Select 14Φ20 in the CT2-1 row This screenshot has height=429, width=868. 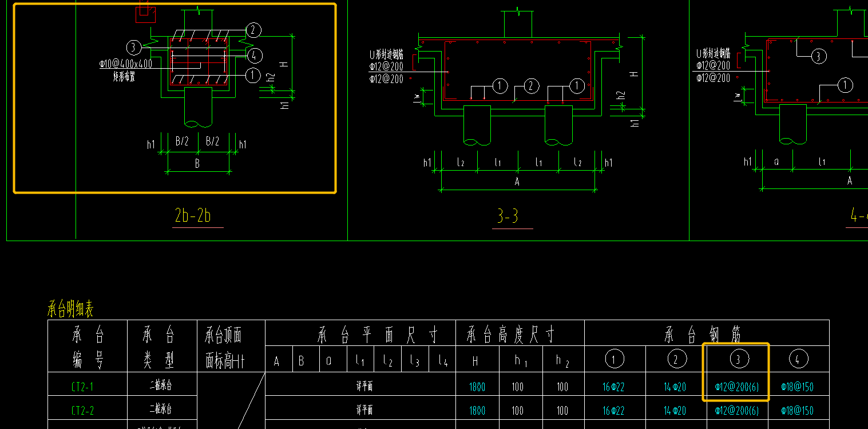pos(675,387)
